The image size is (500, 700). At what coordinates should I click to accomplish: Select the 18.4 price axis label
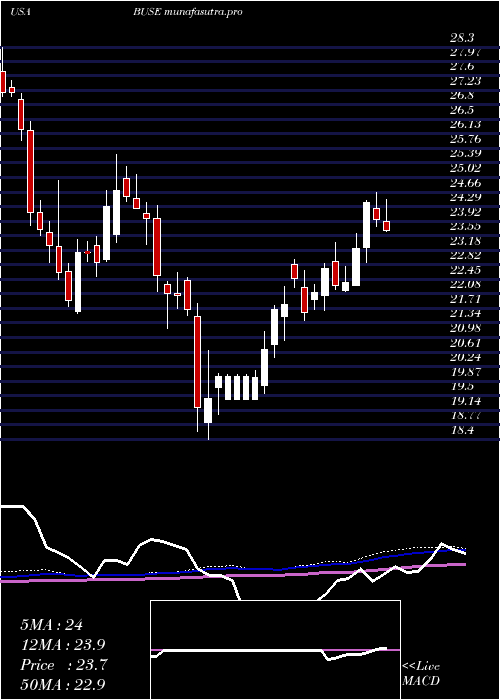point(462,430)
